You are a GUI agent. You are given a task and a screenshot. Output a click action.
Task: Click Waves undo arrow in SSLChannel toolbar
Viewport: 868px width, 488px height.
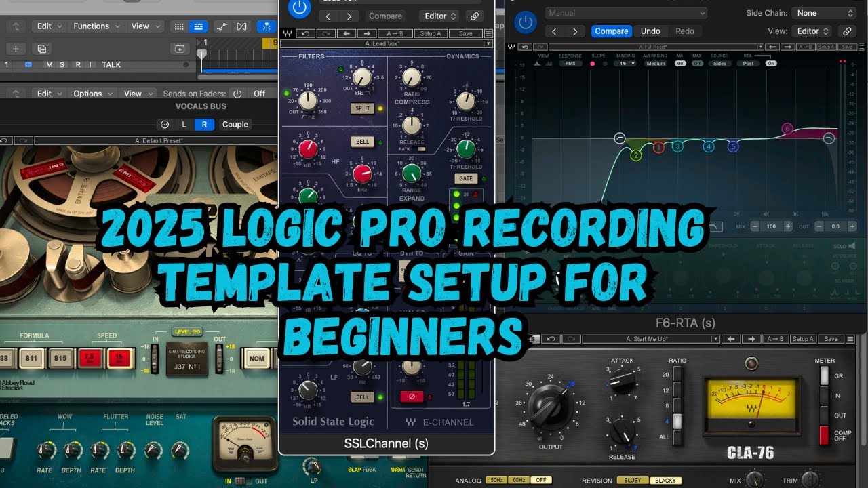point(306,33)
